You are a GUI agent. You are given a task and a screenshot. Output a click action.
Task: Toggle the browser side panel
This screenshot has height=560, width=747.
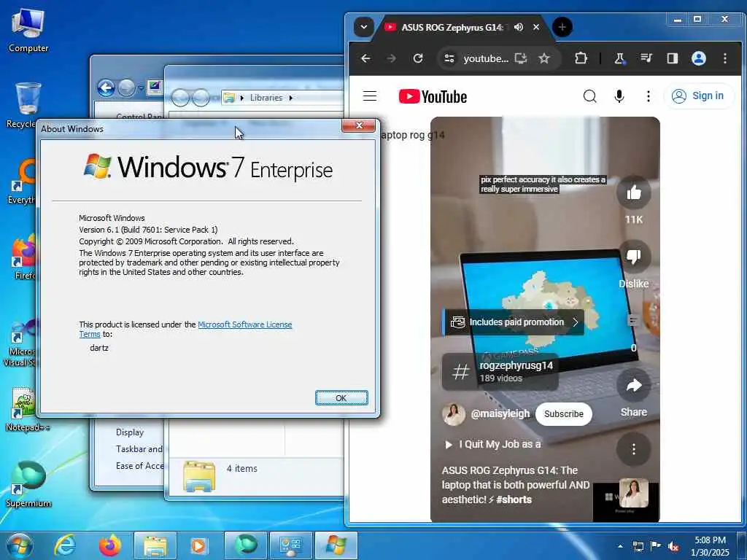click(672, 58)
